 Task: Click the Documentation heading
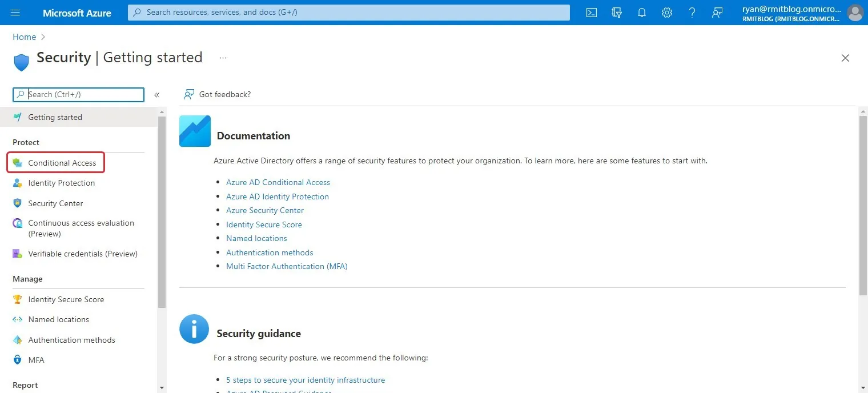254,136
